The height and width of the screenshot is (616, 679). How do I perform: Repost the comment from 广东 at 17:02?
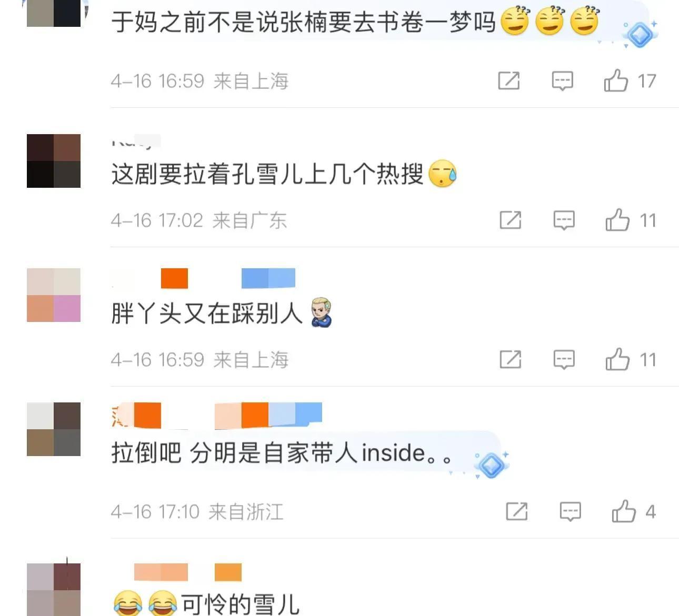pyautogui.click(x=511, y=220)
